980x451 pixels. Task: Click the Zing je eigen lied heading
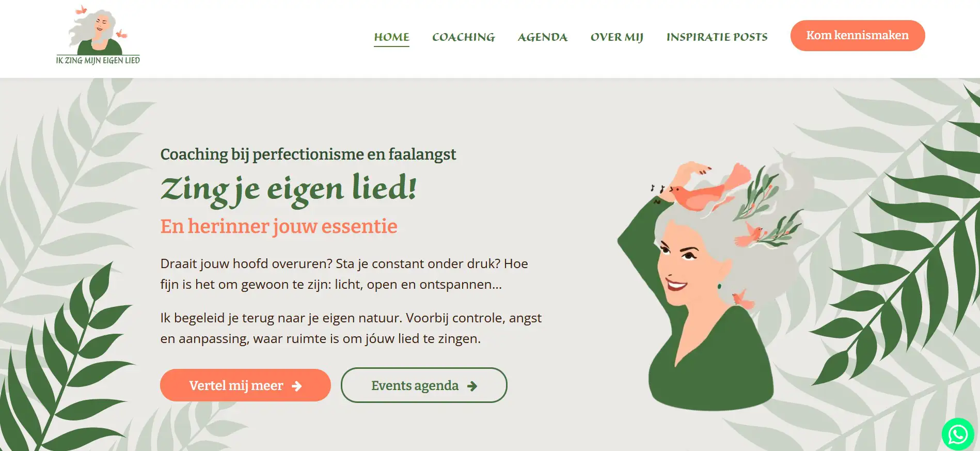pos(289,189)
